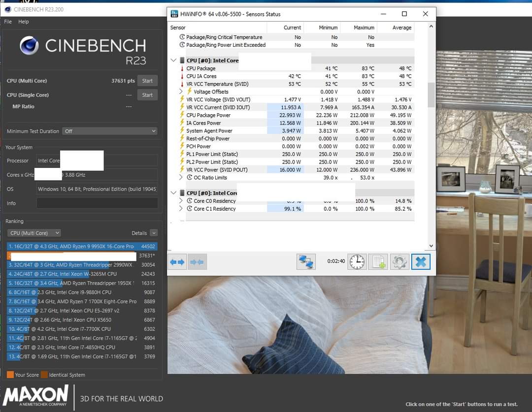This screenshot has height=412, width=532.
Task: Click the Your Score orange legend swatch
Action: pos(10,375)
